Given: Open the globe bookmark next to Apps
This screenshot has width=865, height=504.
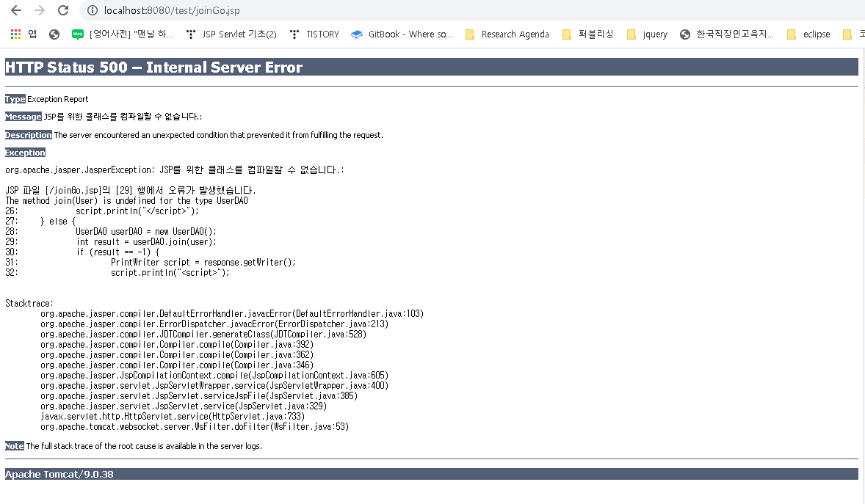Looking at the screenshot, I should [54, 34].
